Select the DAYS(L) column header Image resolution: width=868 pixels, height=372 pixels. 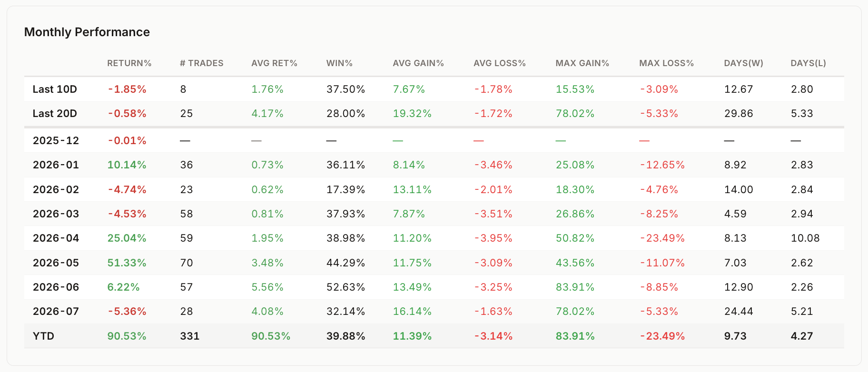(x=808, y=63)
